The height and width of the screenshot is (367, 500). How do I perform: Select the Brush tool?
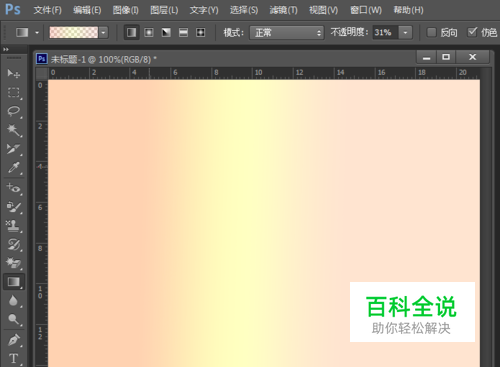click(14, 207)
